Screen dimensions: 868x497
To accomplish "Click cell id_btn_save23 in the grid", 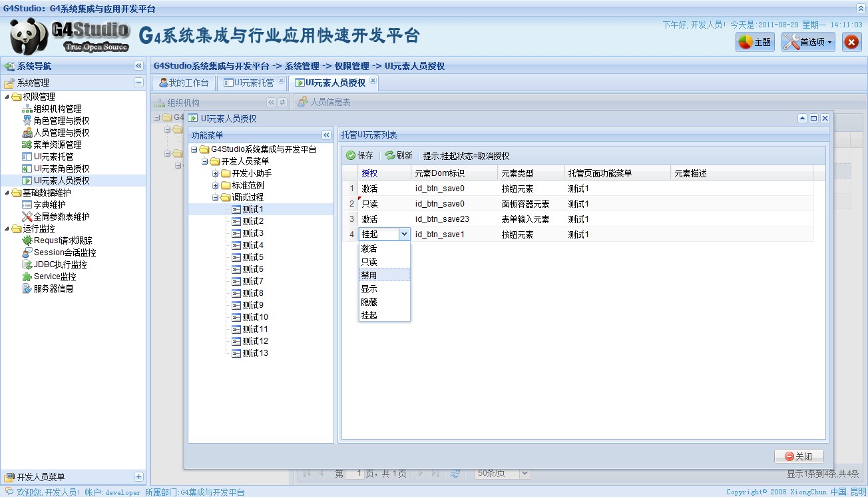I will (455, 219).
